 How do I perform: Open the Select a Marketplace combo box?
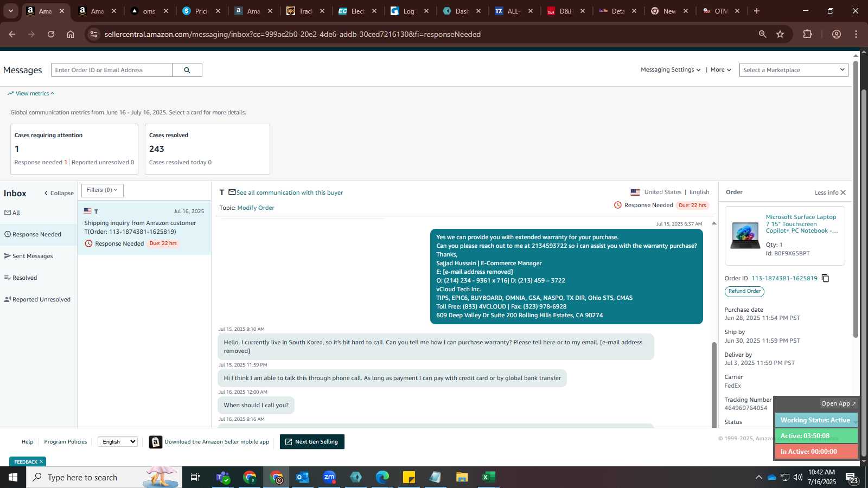pyautogui.click(x=794, y=70)
